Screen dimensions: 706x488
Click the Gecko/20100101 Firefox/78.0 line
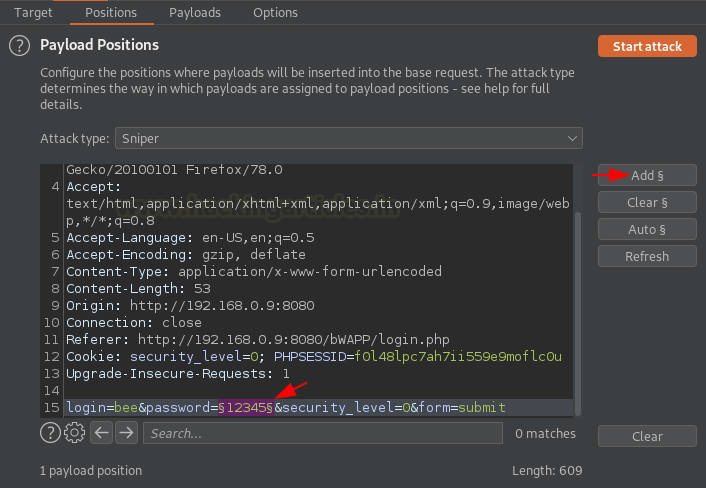click(174, 170)
